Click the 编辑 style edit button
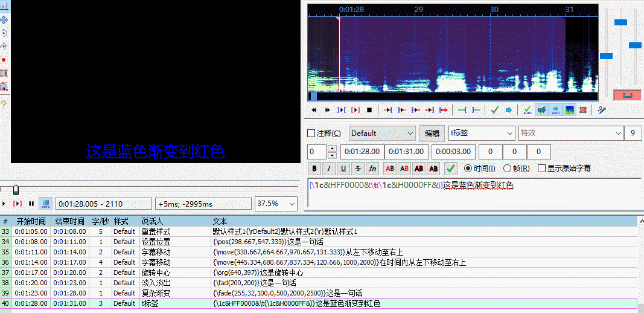This screenshot has height=313, width=644. [432, 134]
